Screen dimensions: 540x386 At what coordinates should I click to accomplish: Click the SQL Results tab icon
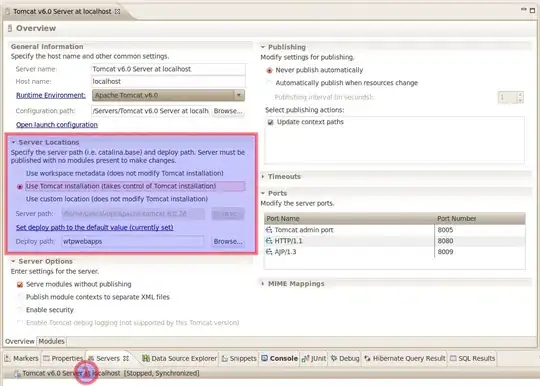[x=453, y=358]
